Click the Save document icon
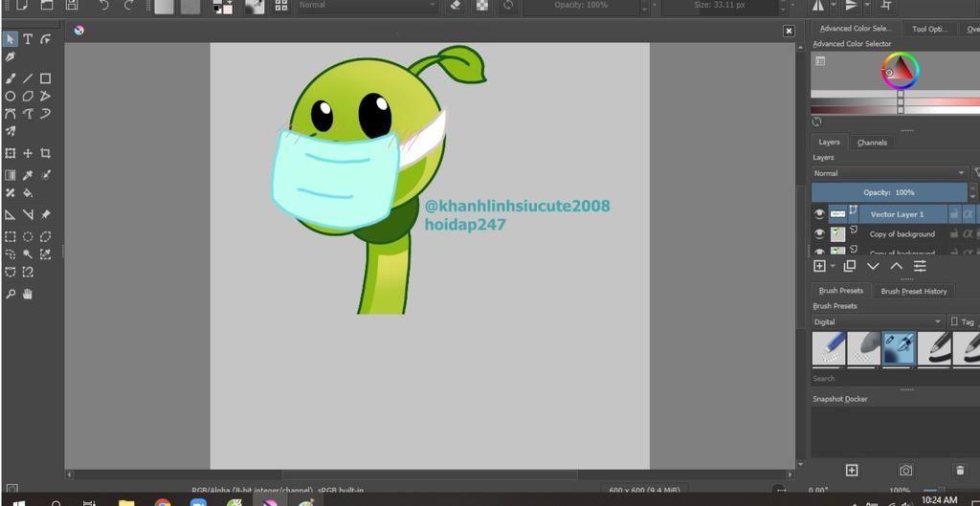 tap(71, 6)
